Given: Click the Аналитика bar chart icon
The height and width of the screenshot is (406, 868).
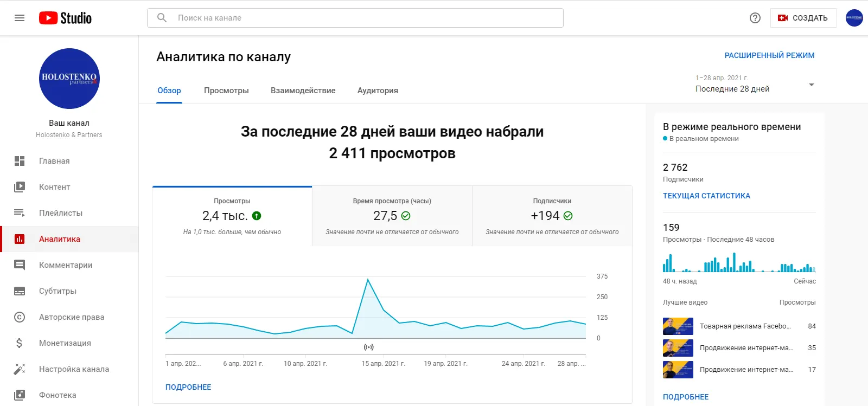Looking at the screenshot, I should pyautogui.click(x=20, y=239).
